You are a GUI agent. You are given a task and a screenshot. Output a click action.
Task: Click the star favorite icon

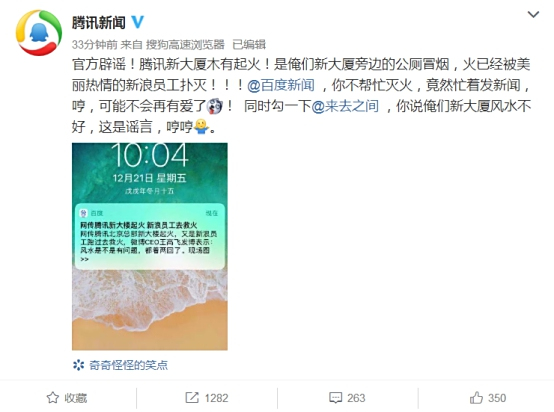53,398
